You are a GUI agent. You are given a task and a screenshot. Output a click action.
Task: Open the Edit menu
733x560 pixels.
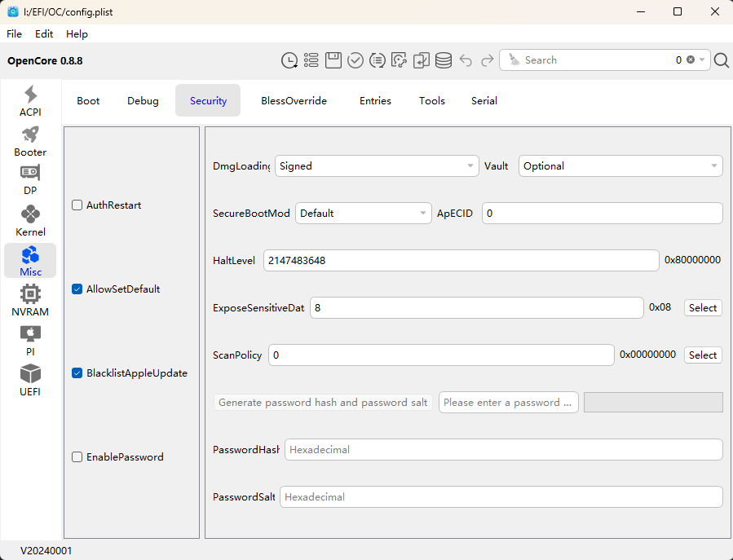point(44,34)
